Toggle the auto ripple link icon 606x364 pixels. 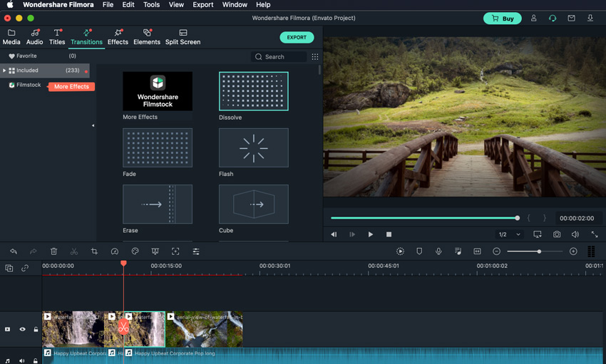pos(25,268)
